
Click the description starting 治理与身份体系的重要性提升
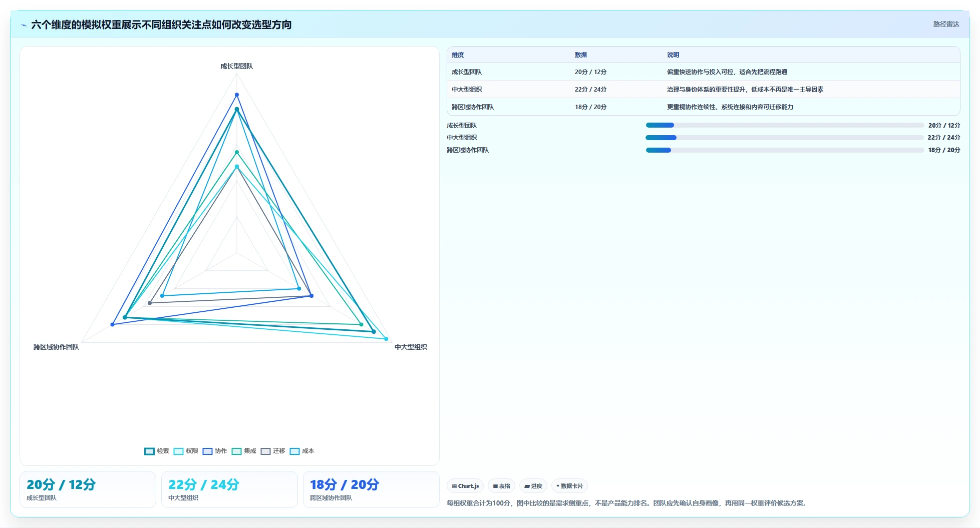[x=745, y=90]
